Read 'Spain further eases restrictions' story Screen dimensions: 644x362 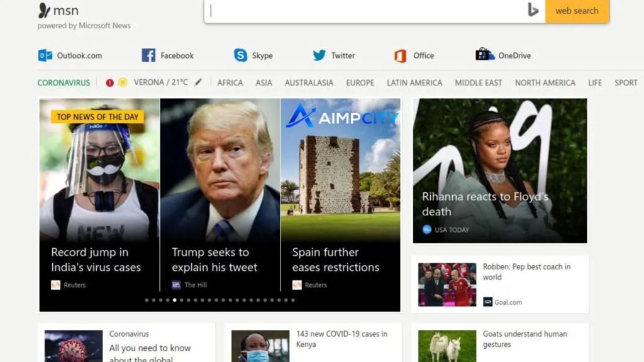click(336, 260)
